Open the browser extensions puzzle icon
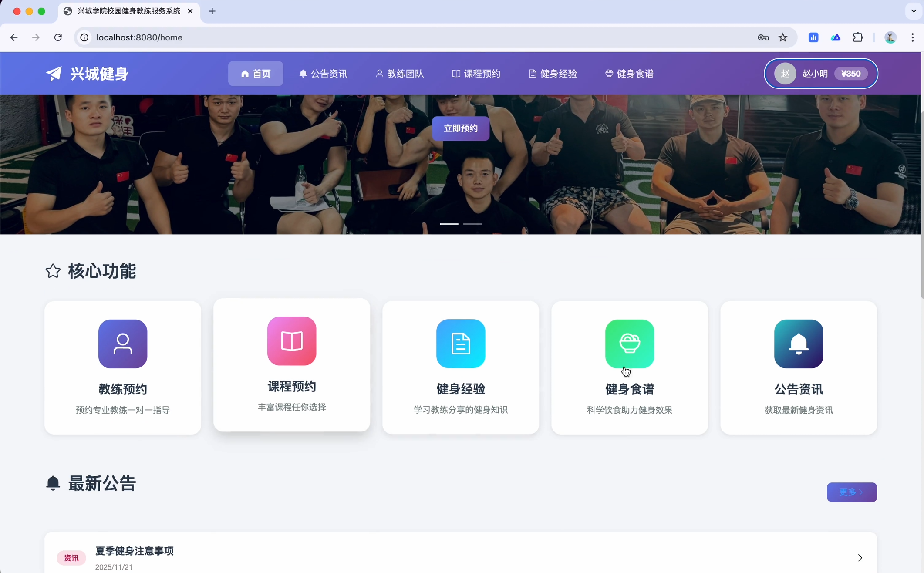This screenshot has height=573, width=924. 858,37
